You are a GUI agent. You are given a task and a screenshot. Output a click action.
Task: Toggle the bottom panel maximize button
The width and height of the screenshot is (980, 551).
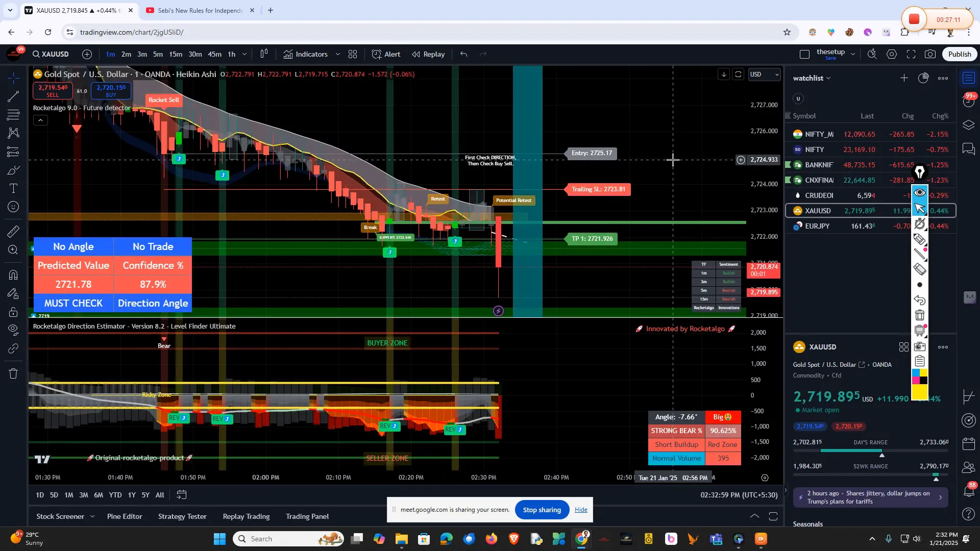(x=773, y=516)
